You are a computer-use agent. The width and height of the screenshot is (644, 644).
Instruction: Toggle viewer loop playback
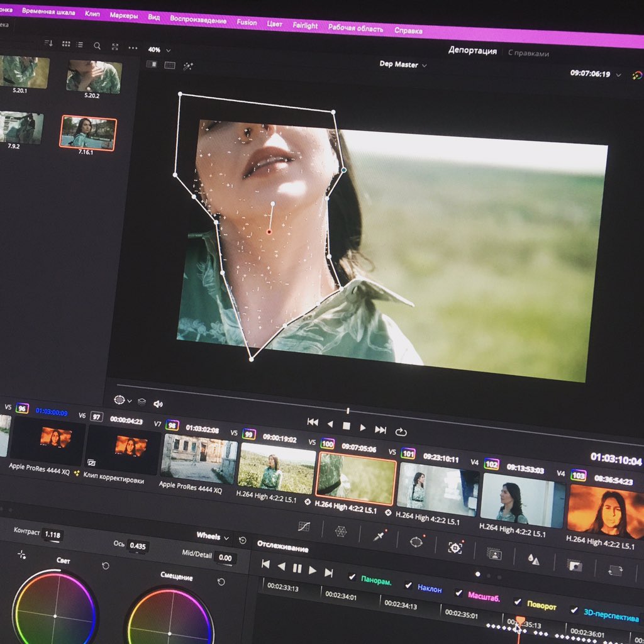point(401,431)
